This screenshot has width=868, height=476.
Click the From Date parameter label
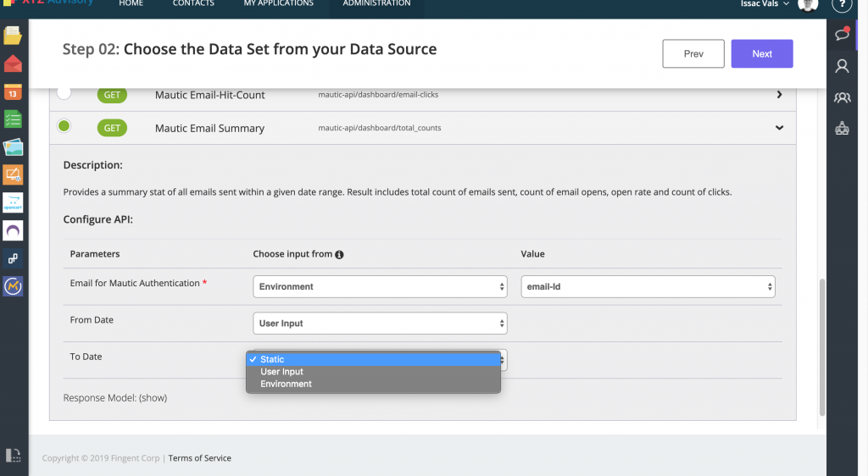tap(92, 320)
